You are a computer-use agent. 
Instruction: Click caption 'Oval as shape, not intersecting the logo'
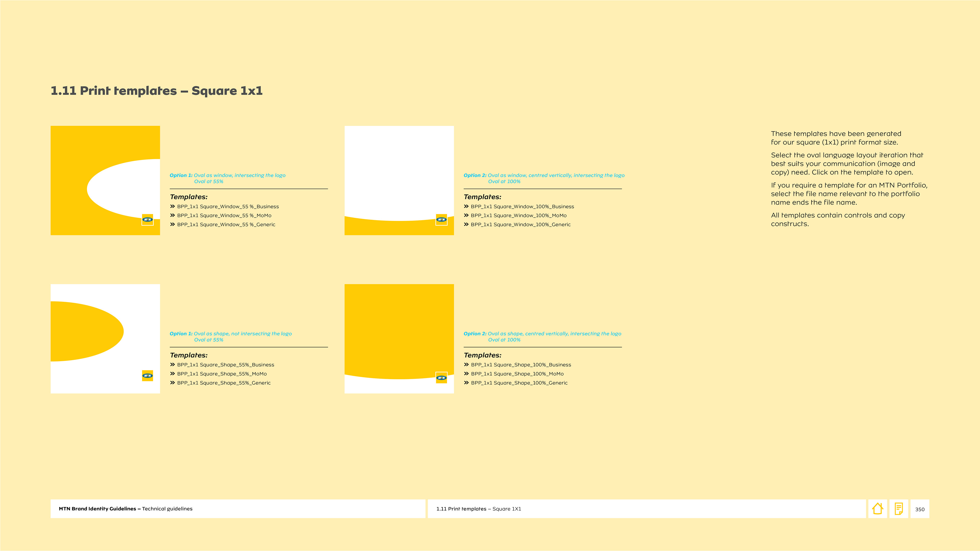[x=243, y=333]
